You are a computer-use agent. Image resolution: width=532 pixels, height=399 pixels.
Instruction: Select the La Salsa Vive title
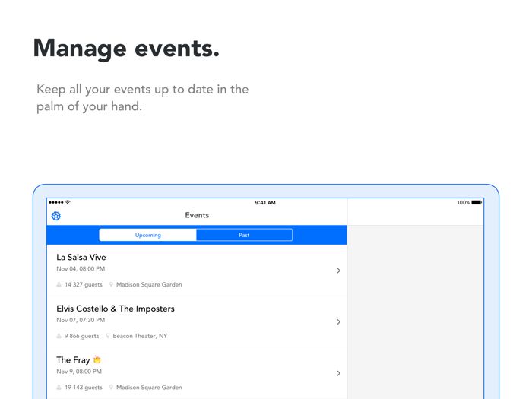click(x=81, y=257)
